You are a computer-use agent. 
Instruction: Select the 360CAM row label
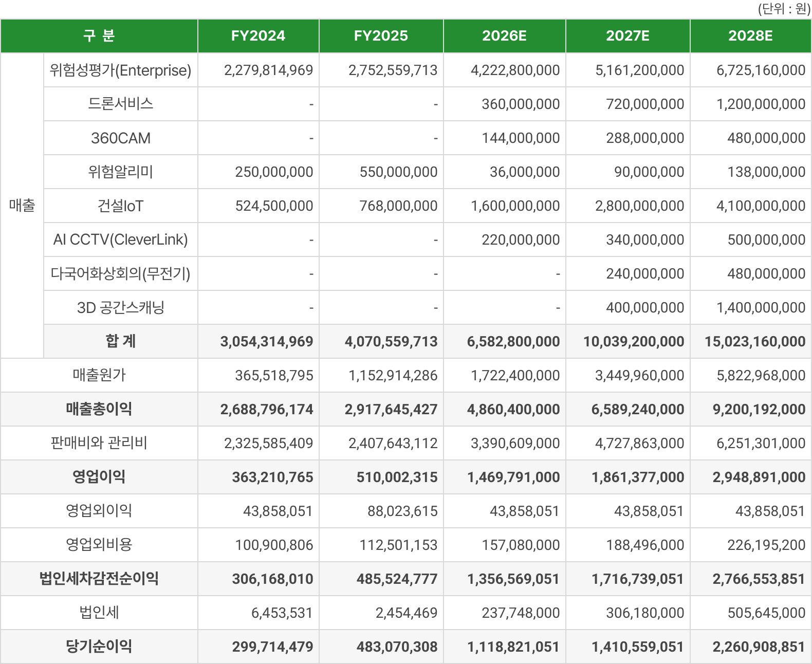click(x=121, y=138)
